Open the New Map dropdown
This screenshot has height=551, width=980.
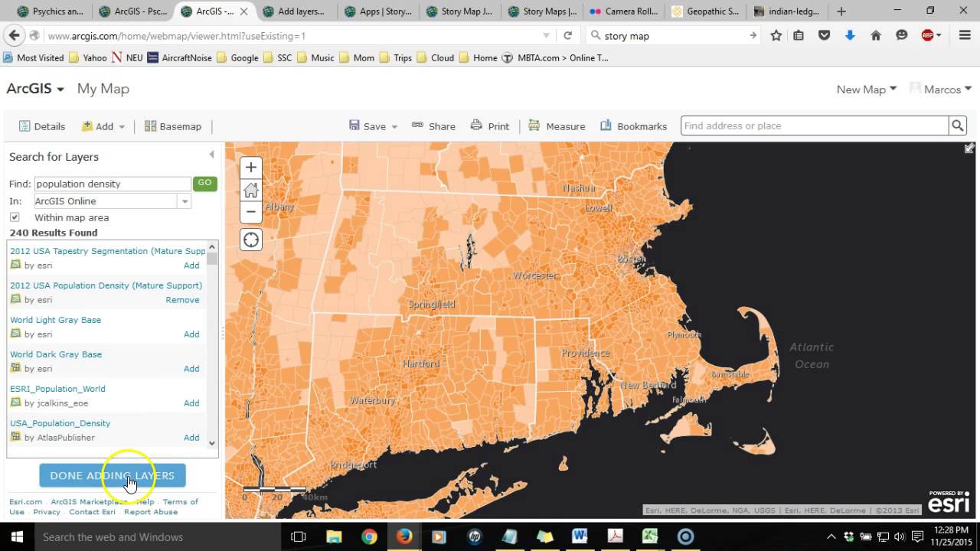[866, 90]
